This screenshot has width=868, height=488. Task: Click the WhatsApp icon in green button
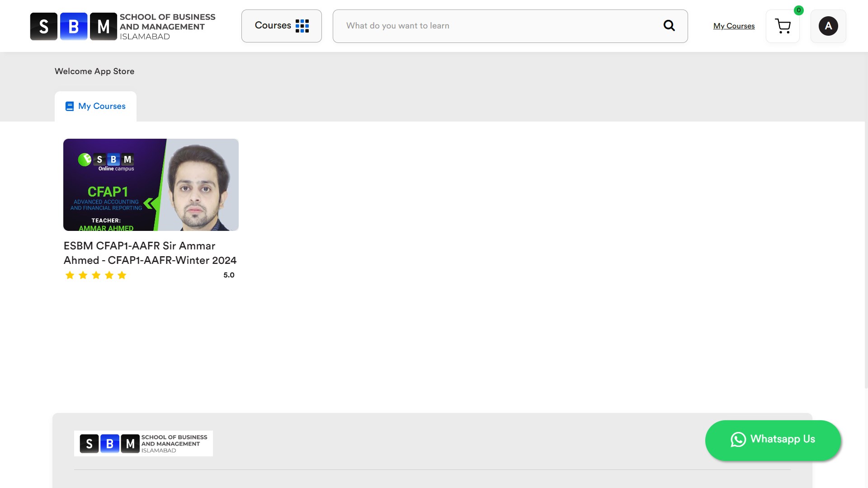[x=738, y=440]
